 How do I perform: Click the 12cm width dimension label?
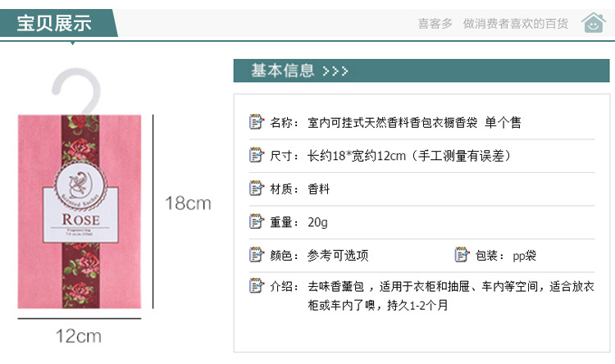[79, 336]
